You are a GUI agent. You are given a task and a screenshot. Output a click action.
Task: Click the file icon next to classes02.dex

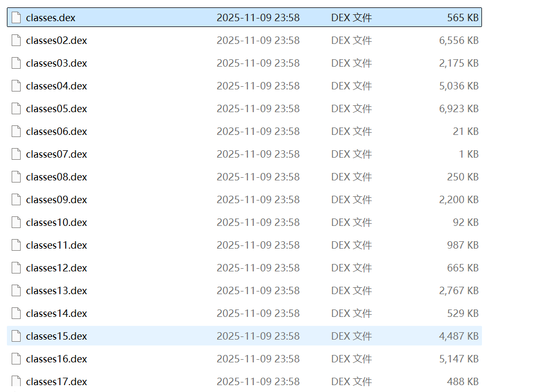click(x=16, y=40)
